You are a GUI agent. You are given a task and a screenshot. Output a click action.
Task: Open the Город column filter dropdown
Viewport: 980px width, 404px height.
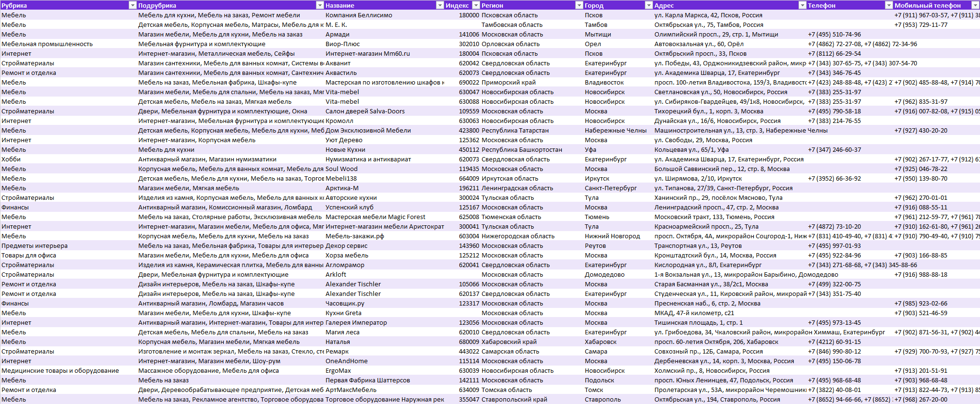tap(649, 5)
